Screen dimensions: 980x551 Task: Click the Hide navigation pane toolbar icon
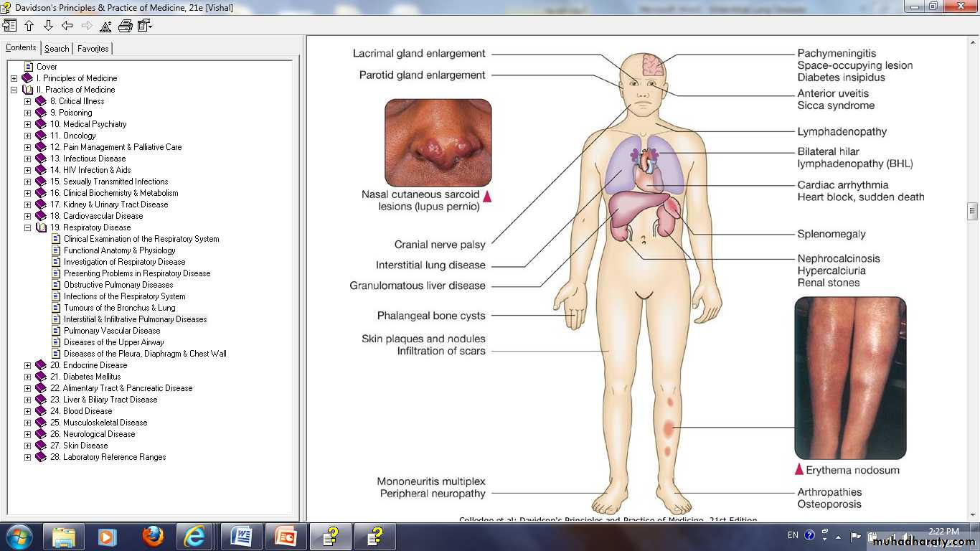(x=9, y=26)
